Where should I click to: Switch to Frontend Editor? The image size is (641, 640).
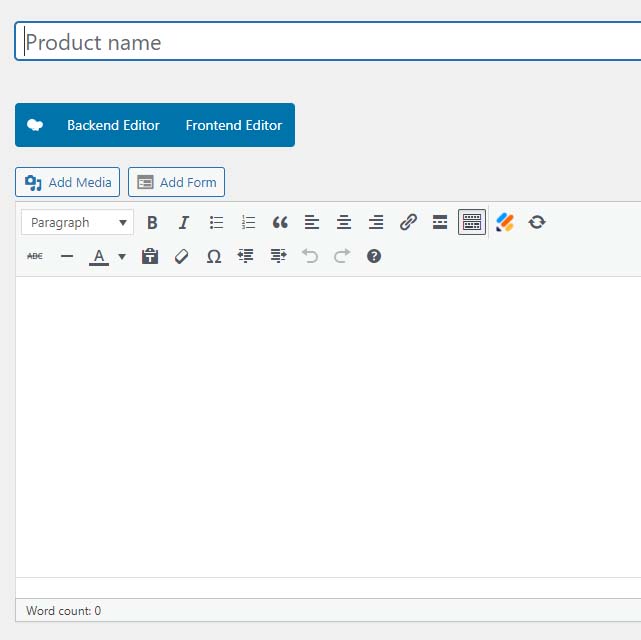(234, 125)
